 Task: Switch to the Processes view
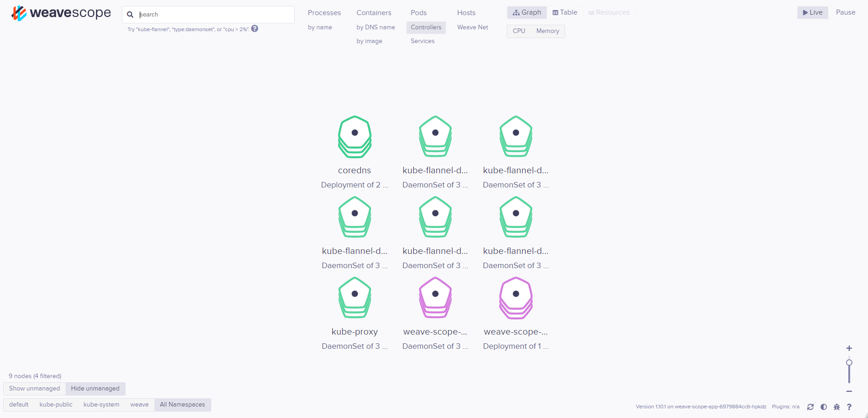click(324, 13)
